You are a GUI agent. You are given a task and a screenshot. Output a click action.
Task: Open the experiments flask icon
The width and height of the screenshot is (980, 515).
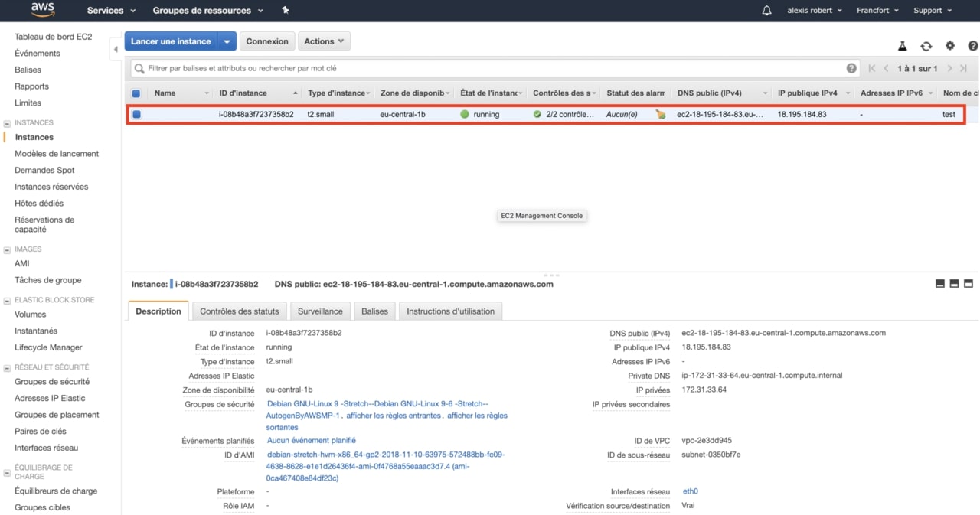tap(903, 46)
